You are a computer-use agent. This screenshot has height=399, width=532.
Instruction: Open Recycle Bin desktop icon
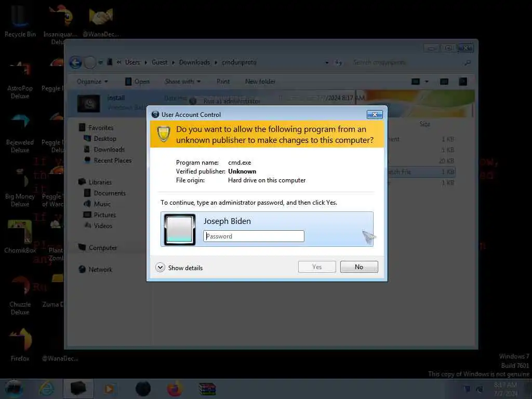coord(20,20)
